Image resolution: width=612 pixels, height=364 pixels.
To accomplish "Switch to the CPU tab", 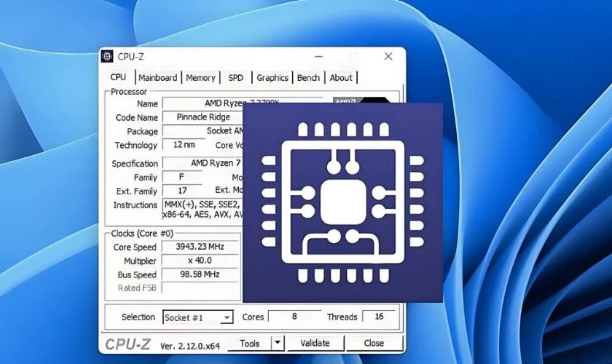I will (x=118, y=77).
